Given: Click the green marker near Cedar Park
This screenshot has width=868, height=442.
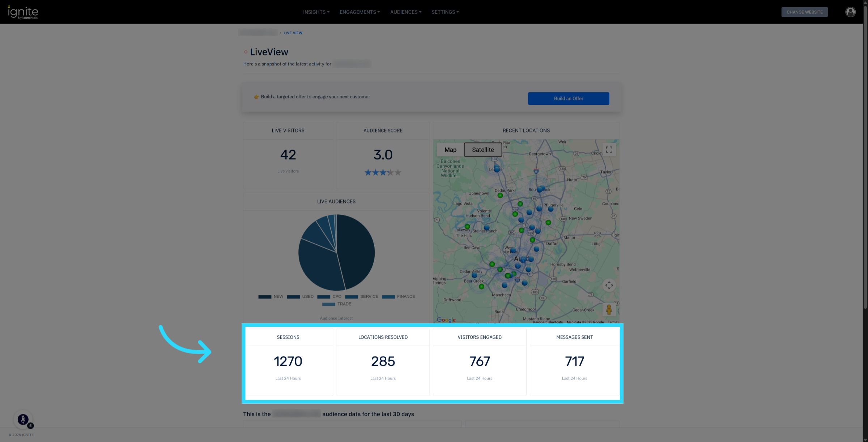Looking at the screenshot, I should (x=500, y=196).
